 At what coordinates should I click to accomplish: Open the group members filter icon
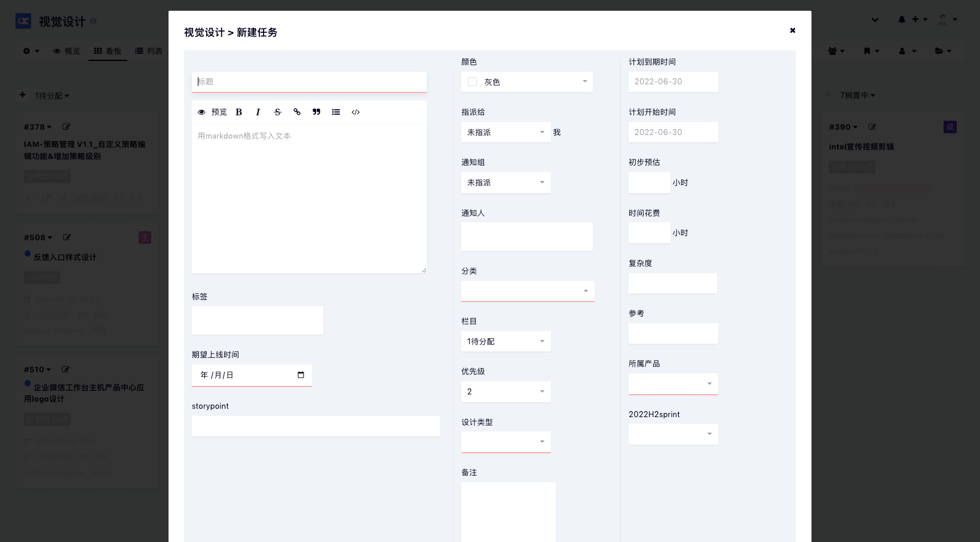[836, 51]
